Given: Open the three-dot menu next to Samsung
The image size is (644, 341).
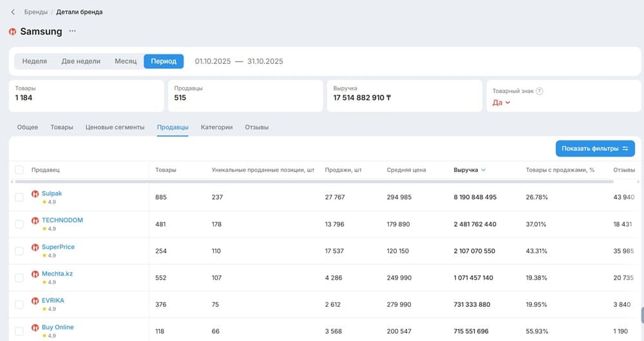Looking at the screenshot, I should click(72, 31).
